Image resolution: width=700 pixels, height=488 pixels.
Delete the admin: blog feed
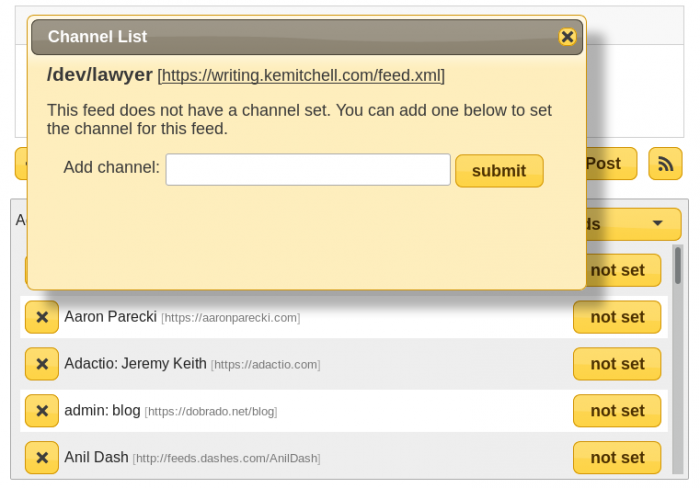[x=41, y=411]
